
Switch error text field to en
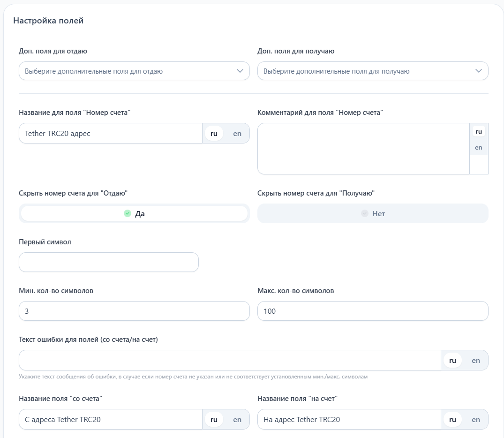pyautogui.click(x=476, y=361)
